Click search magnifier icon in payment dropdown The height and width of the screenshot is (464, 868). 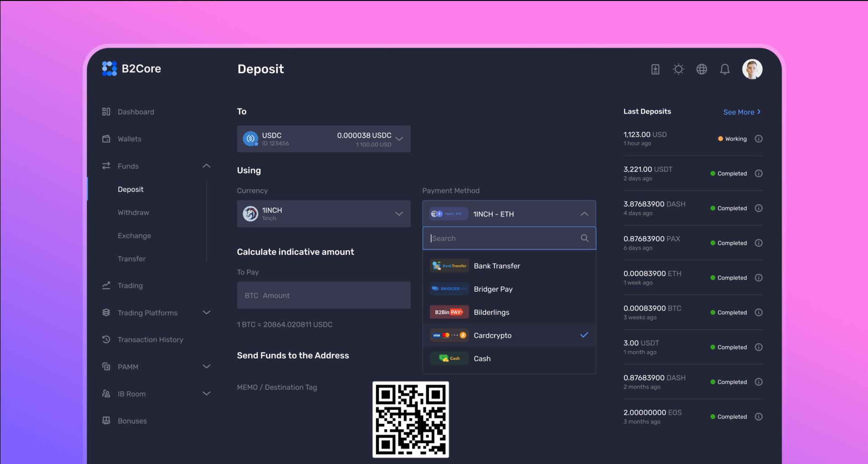(585, 238)
